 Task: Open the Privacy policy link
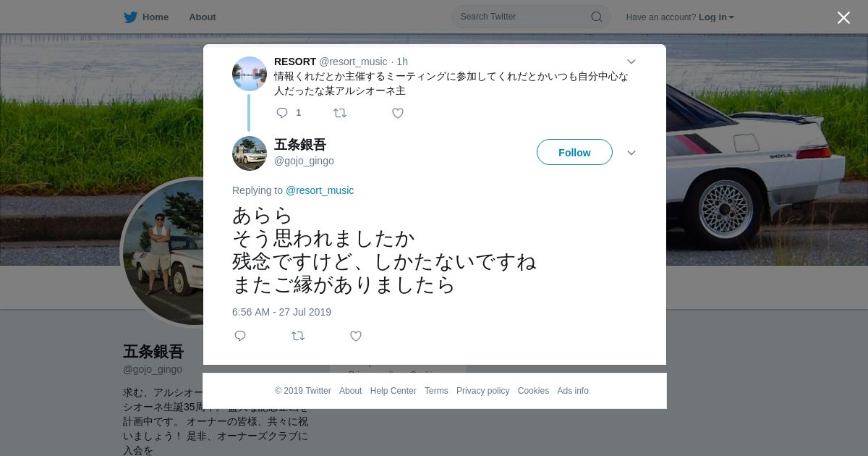(482, 391)
